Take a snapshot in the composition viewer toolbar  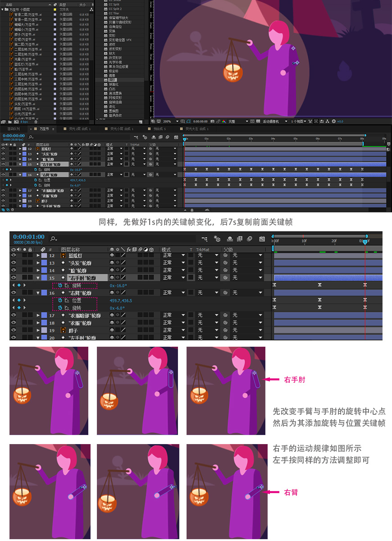tap(212, 120)
